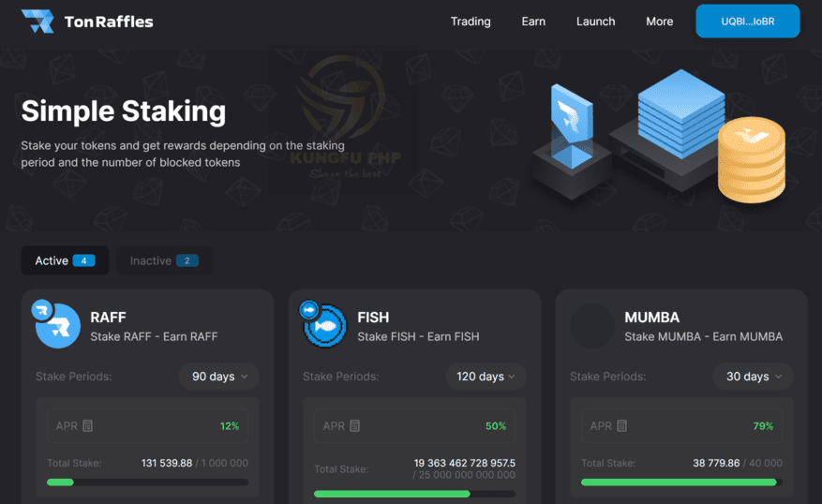Click the RAFF card title
The height and width of the screenshot is (504, 822).
point(108,318)
